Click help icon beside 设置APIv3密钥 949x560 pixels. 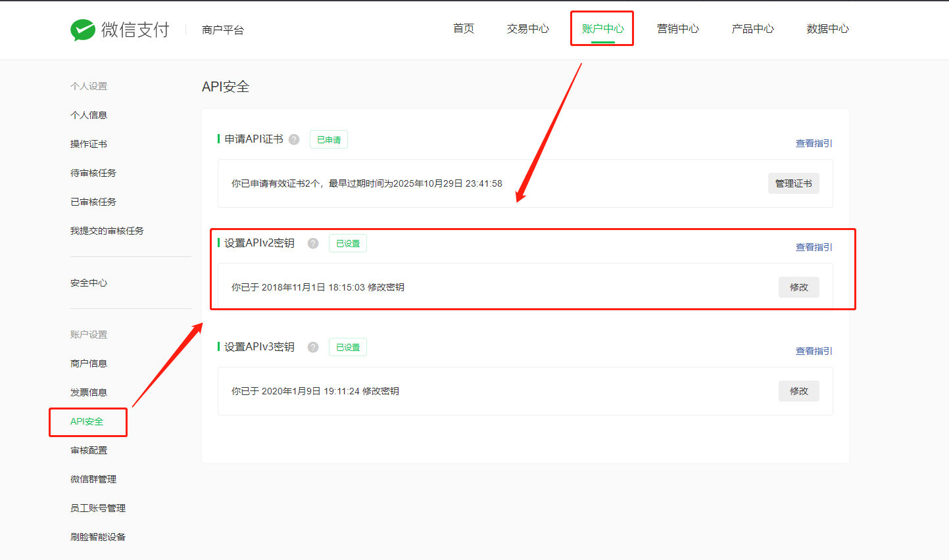coord(313,347)
